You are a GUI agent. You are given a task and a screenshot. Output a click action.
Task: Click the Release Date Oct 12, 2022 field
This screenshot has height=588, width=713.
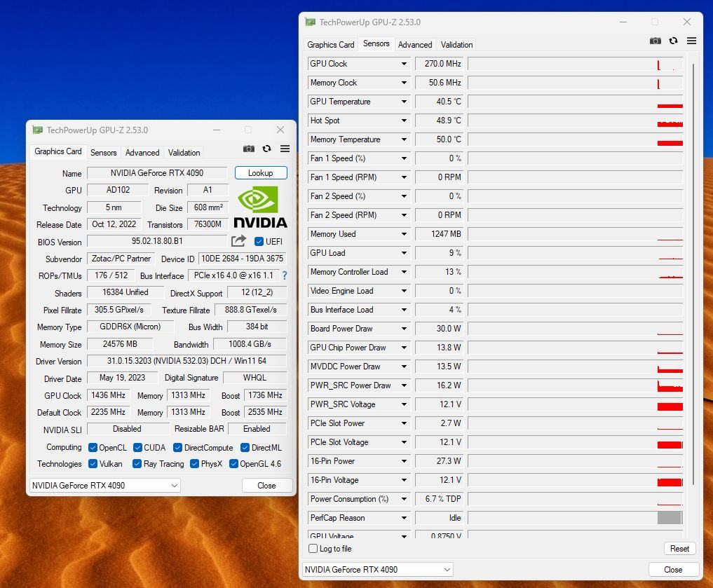(114, 224)
